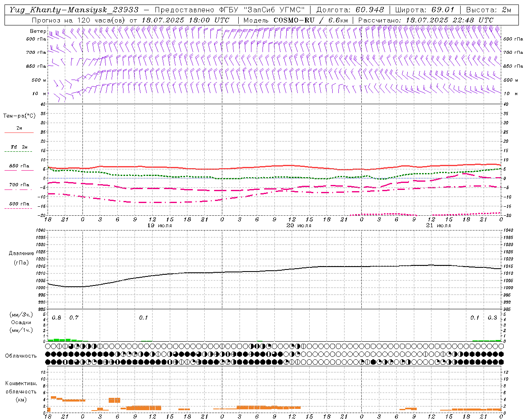Click the green dashed Td 2м legend line
This screenshot has height=420, width=525.
[19, 152]
